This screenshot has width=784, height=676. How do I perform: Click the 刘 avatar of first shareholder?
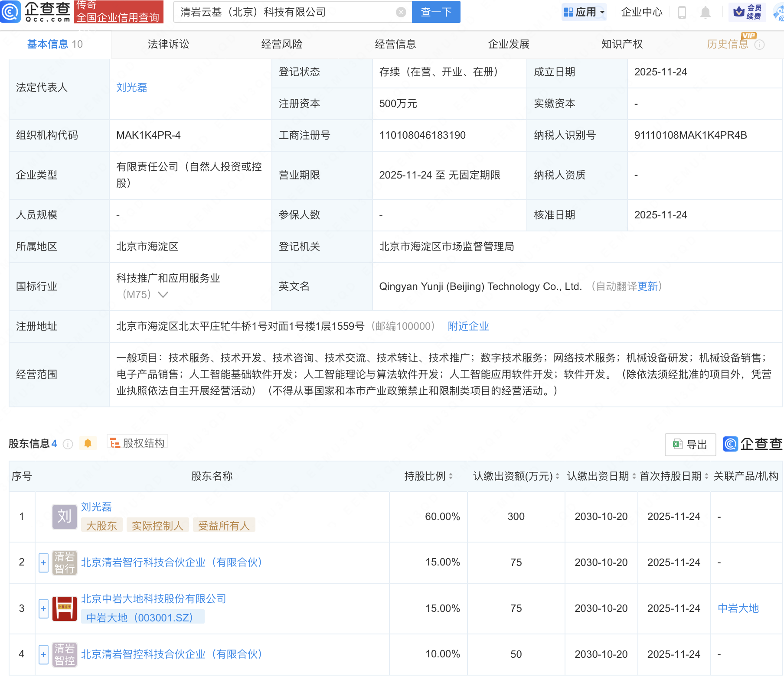click(64, 517)
